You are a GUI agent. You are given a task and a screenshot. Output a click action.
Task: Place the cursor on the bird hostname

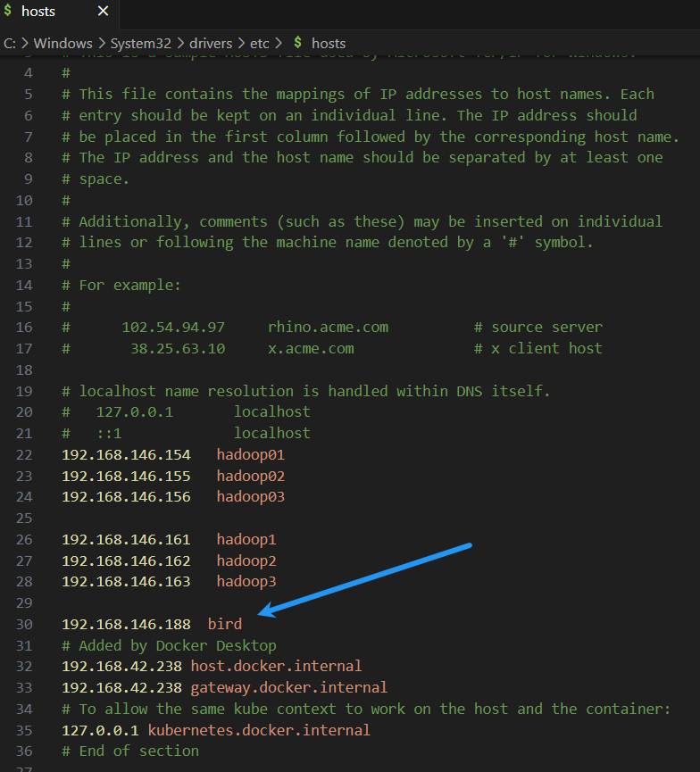point(225,624)
